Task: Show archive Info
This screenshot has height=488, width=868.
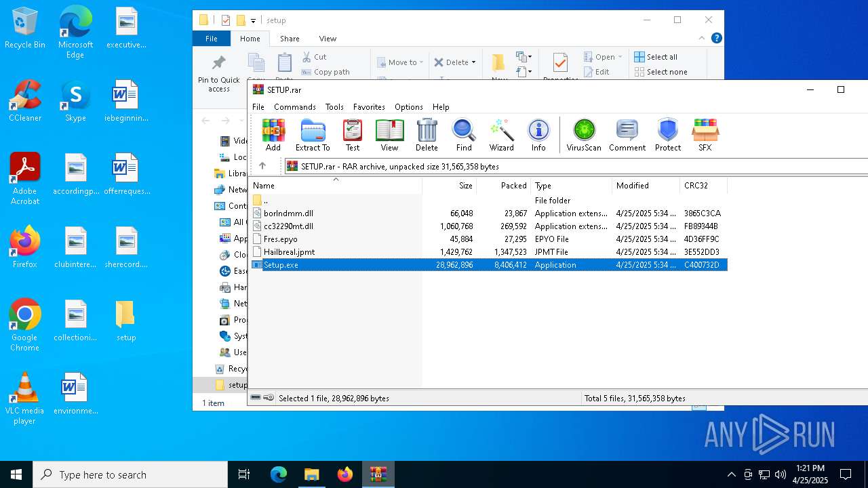Action: pos(538,135)
